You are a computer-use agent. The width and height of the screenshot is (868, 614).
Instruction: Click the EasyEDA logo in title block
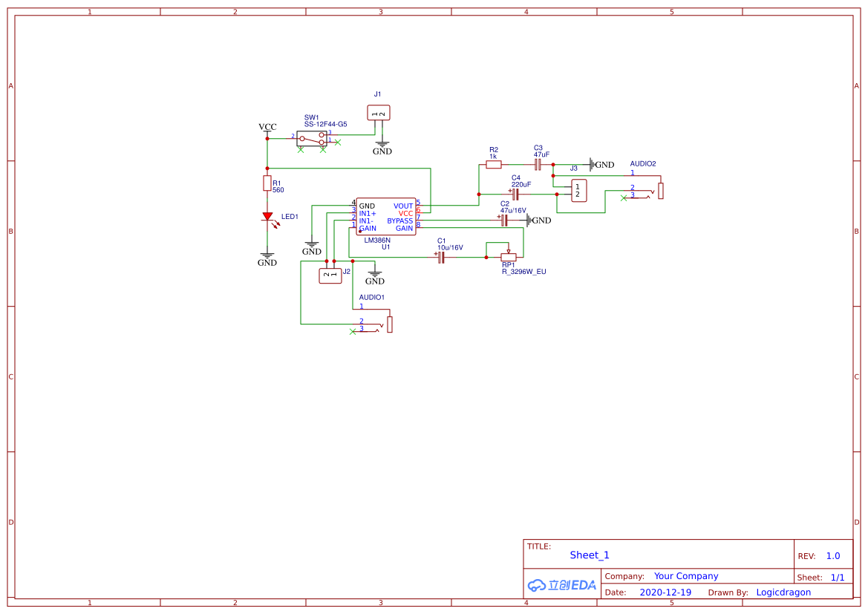(x=562, y=584)
